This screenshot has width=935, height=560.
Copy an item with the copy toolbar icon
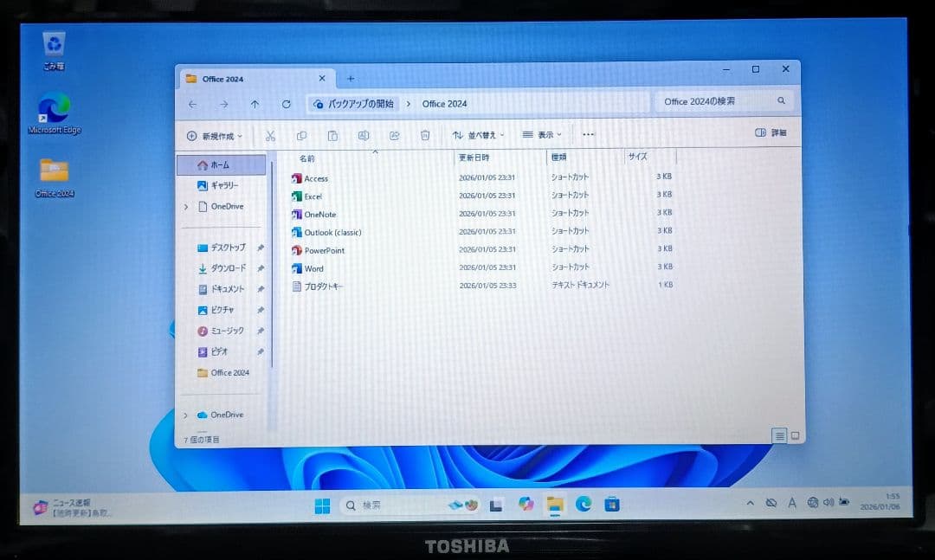tap(302, 136)
